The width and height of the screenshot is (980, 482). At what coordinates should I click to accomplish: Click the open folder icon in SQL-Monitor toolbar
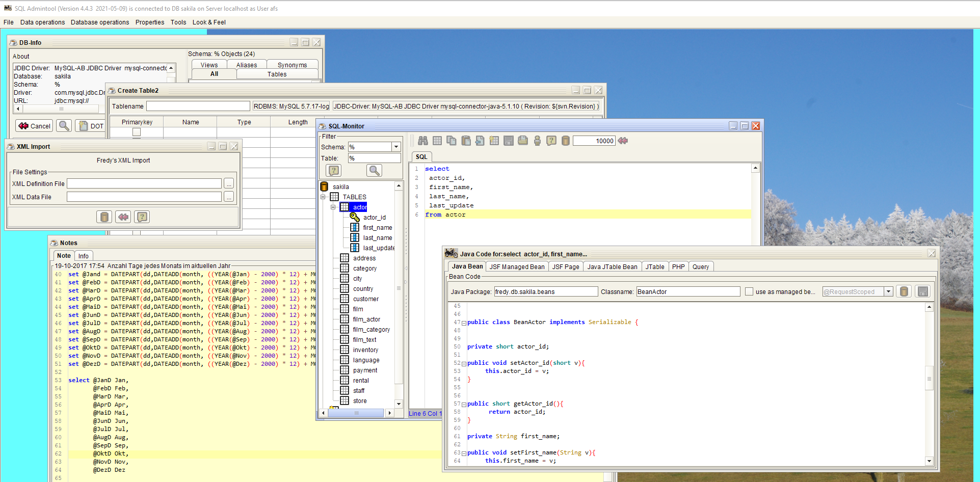523,141
